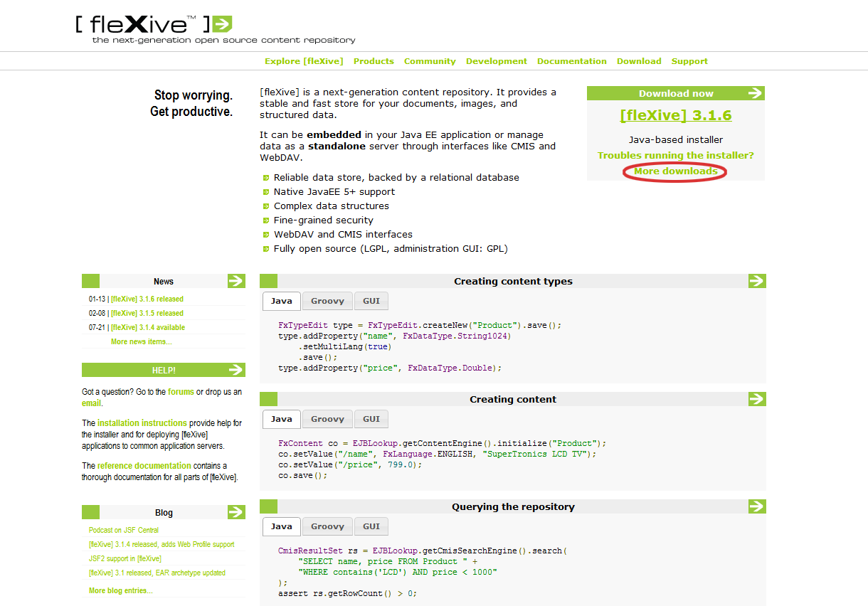Select Groovy tab under Querying the repository
This screenshot has height=606, width=868.
tap(327, 526)
